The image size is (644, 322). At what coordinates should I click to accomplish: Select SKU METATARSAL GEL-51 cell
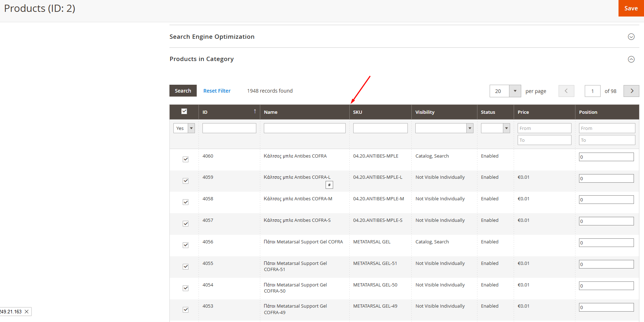375,263
